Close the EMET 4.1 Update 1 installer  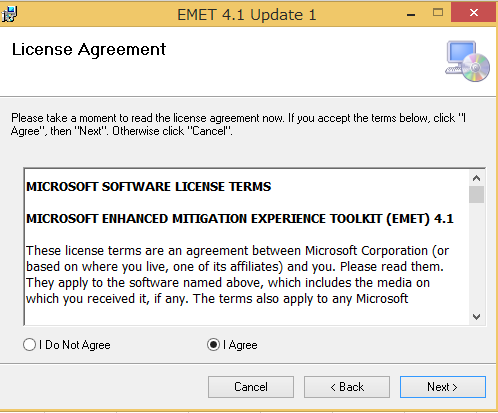(473, 13)
